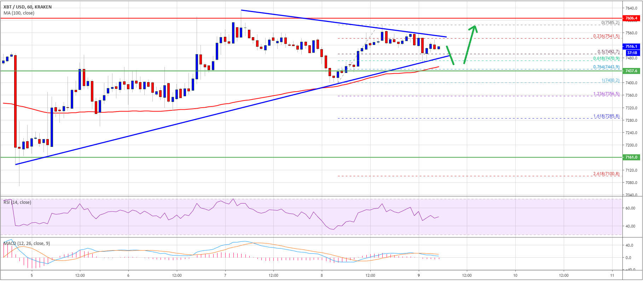The width and height of the screenshot is (644, 281).
Task: Click the 7320.0 price axis tick
Action: pyautogui.click(x=631, y=108)
